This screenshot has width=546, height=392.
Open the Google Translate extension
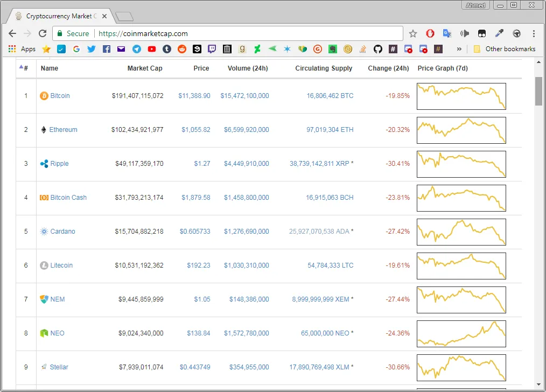[x=447, y=33]
